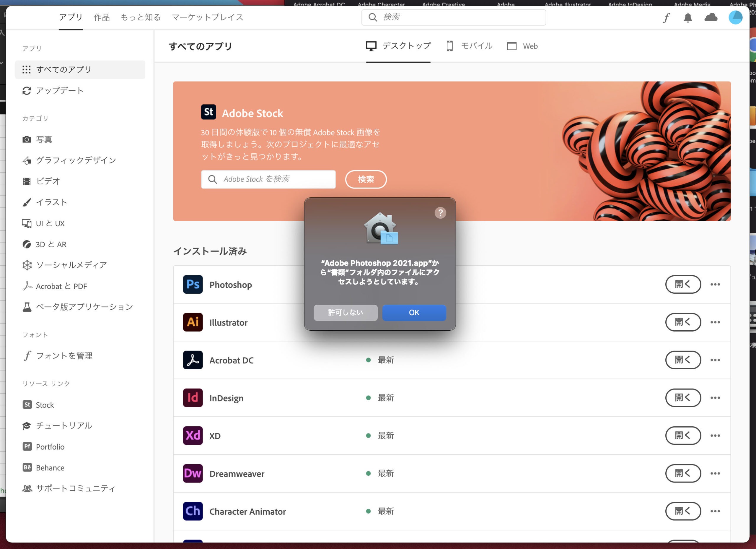Select すべてのアプリ in sidebar
This screenshot has height=549, width=756.
(x=80, y=69)
